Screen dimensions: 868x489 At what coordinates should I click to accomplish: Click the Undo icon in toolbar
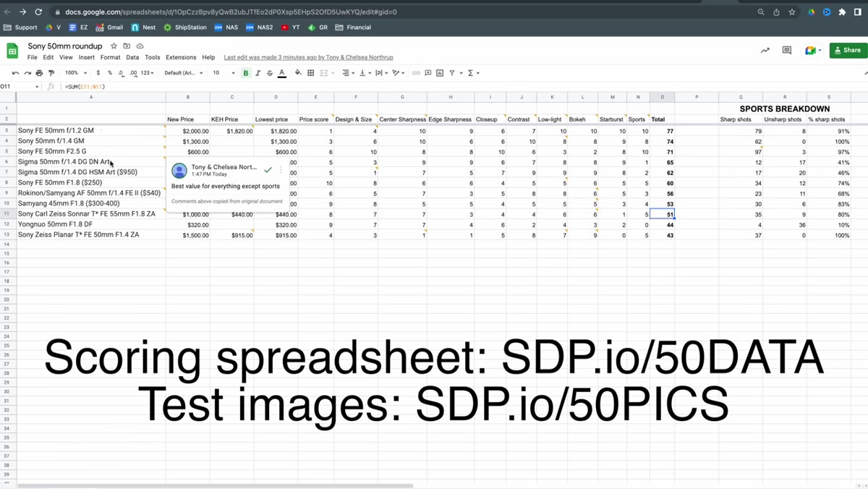(16, 73)
